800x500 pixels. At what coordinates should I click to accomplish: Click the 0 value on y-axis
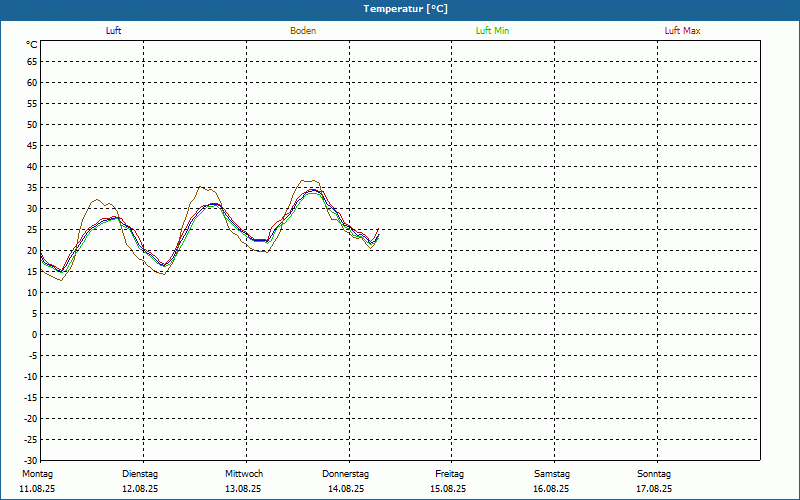pos(35,335)
